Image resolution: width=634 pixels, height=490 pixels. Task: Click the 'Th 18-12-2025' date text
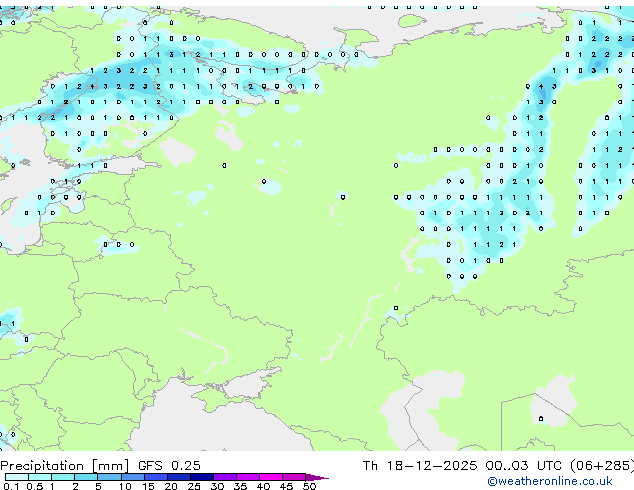pyautogui.click(x=420, y=466)
